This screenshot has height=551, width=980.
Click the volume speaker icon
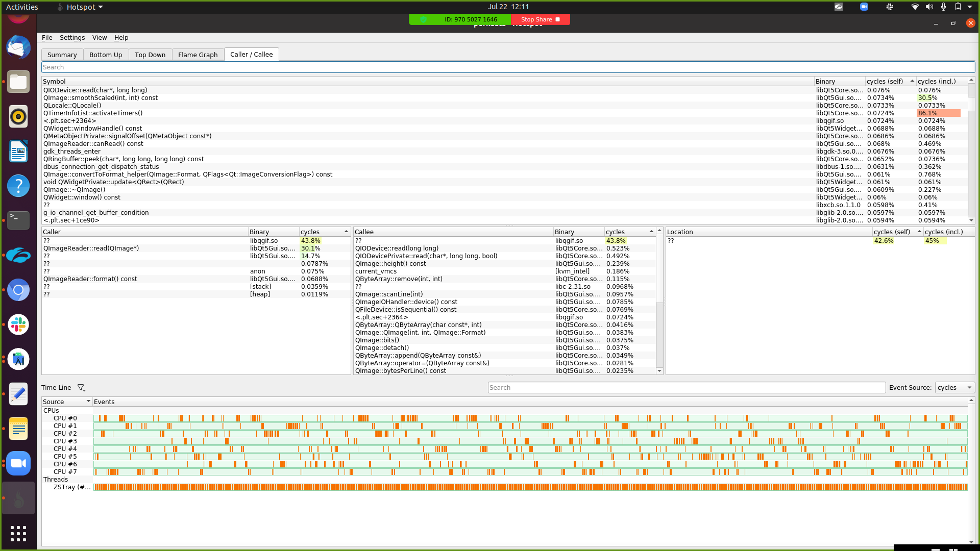click(x=929, y=7)
